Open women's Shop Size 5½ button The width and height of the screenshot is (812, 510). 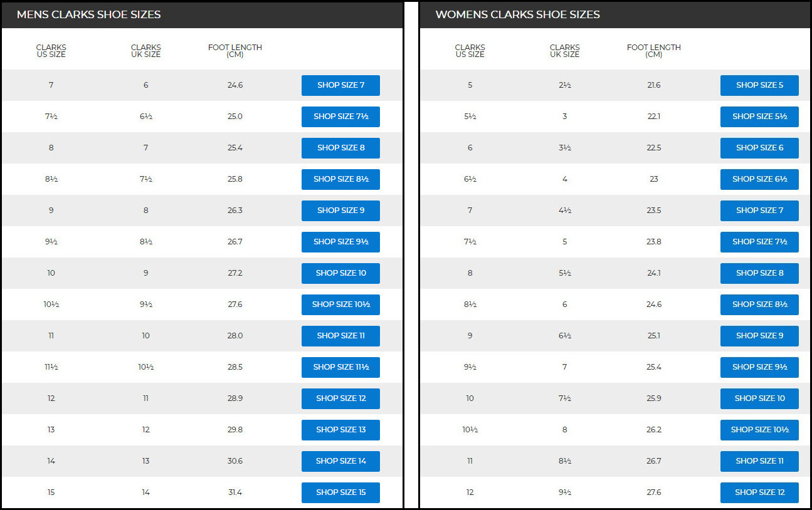pos(759,117)
